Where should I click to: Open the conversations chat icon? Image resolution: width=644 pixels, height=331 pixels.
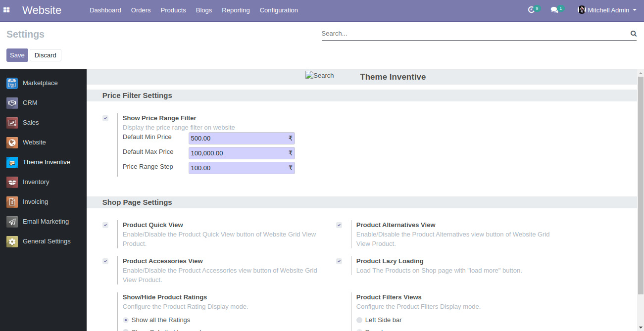point(554,10)
